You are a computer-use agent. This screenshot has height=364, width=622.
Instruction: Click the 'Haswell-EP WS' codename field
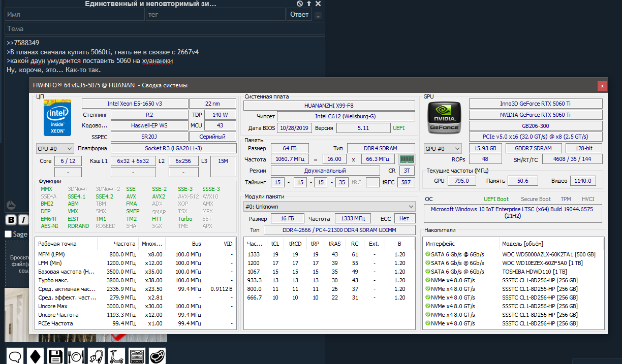click(x=149, y=125)
